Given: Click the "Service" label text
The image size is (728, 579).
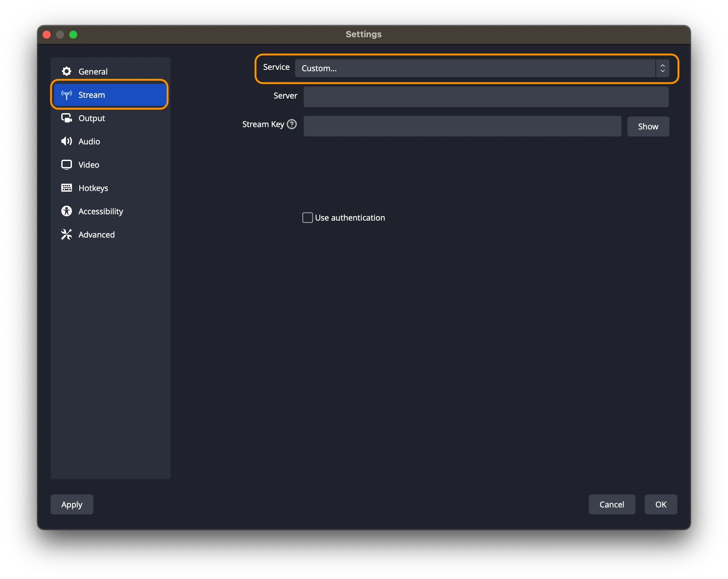Looking at the screenshot, I should click(276, 67).
